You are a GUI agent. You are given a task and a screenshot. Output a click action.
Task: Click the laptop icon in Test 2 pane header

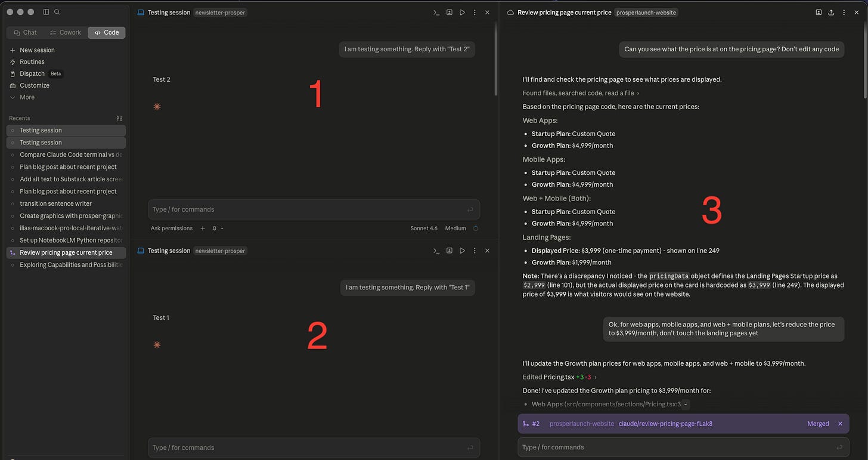141,13
